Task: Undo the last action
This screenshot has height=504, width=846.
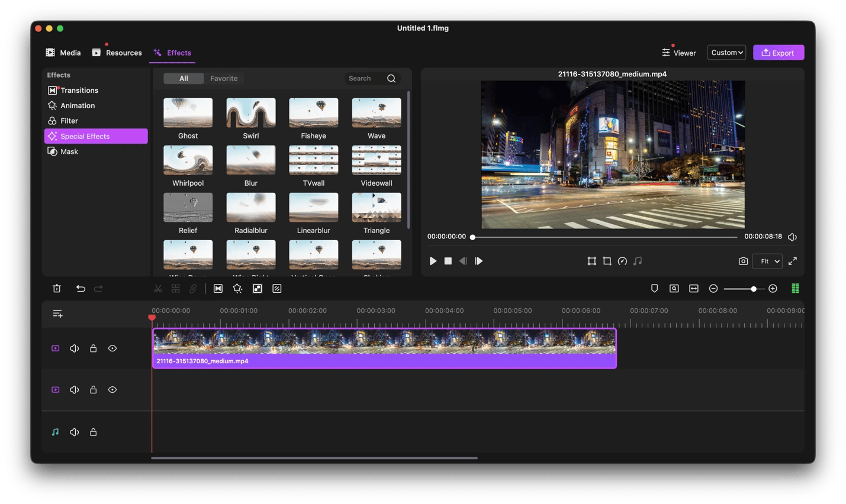Action: [x=81, y=289]
